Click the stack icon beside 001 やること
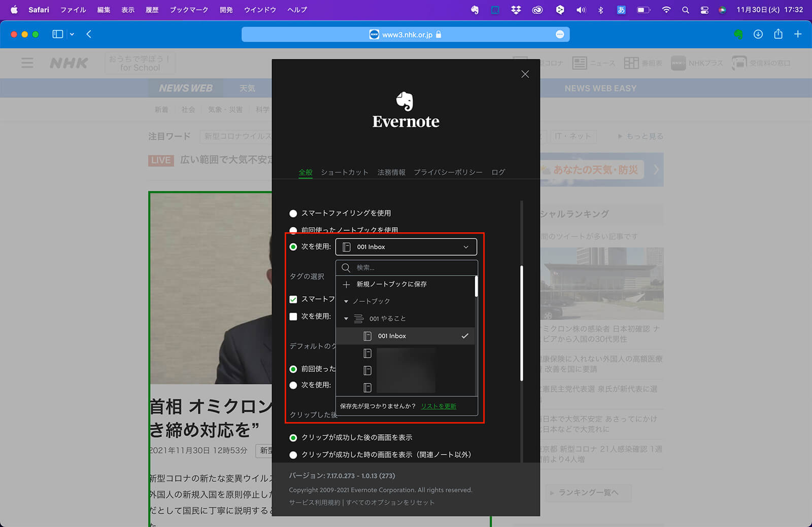 tap(358, 319)
